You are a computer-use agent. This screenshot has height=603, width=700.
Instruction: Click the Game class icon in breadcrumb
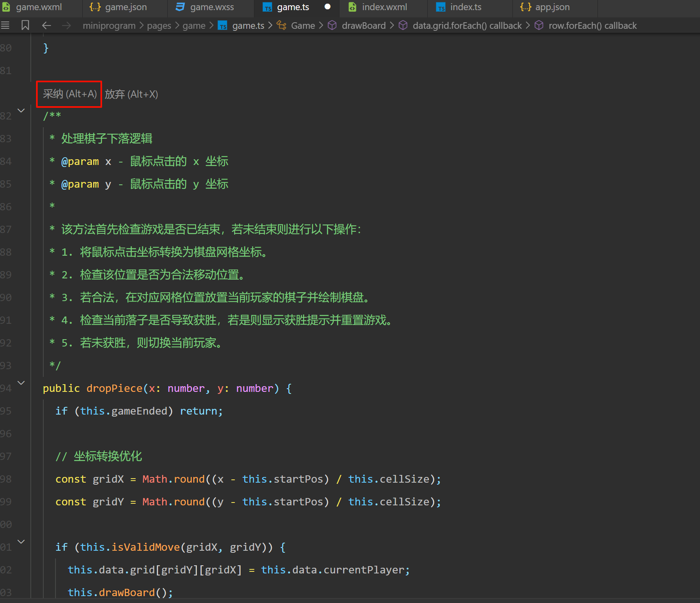(281, 26)
